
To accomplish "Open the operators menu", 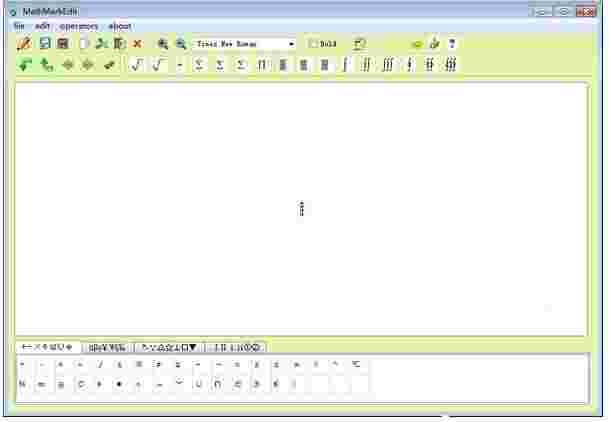I will coord(79,26).
